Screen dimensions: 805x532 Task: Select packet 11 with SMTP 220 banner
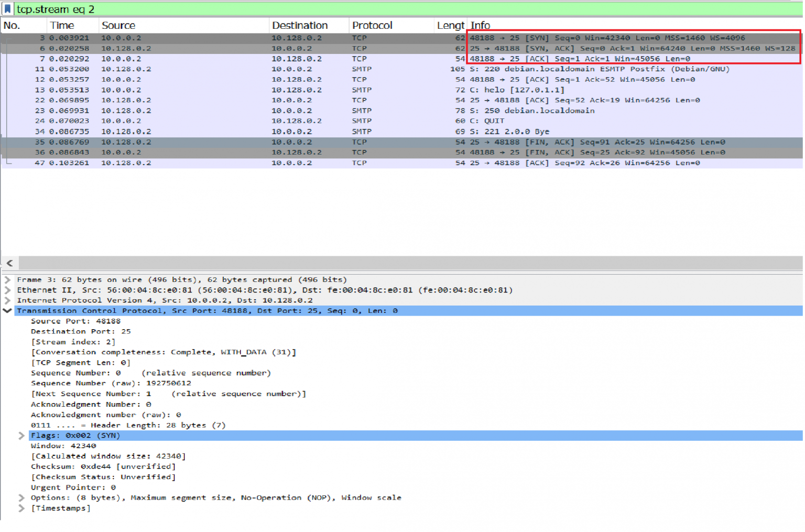tap(210, 69)
